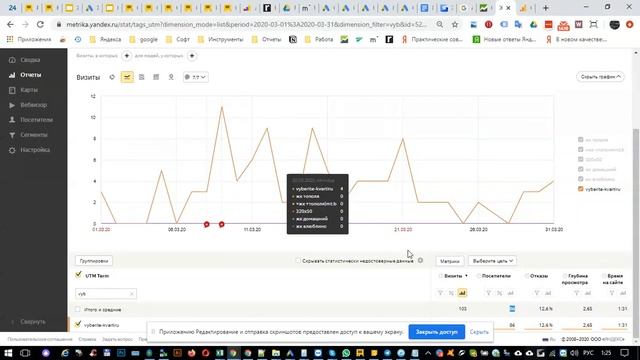Open Группировки button

click(94, 261)
